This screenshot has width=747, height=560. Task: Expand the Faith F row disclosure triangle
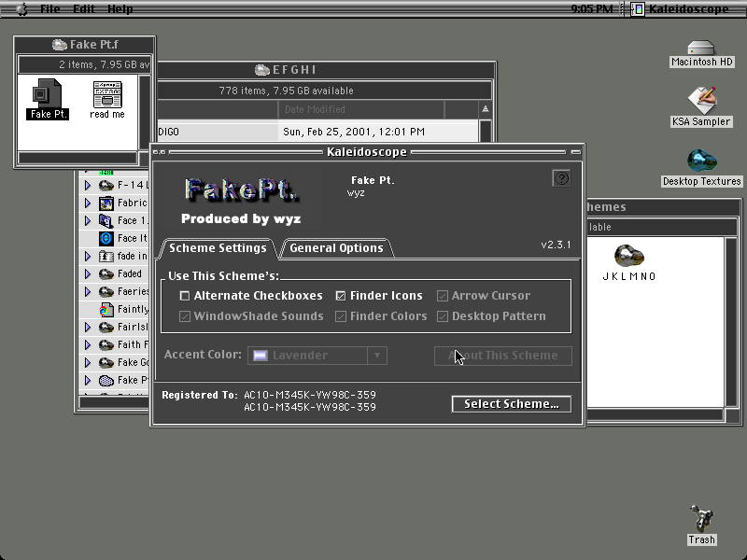(x=88, y=344)
